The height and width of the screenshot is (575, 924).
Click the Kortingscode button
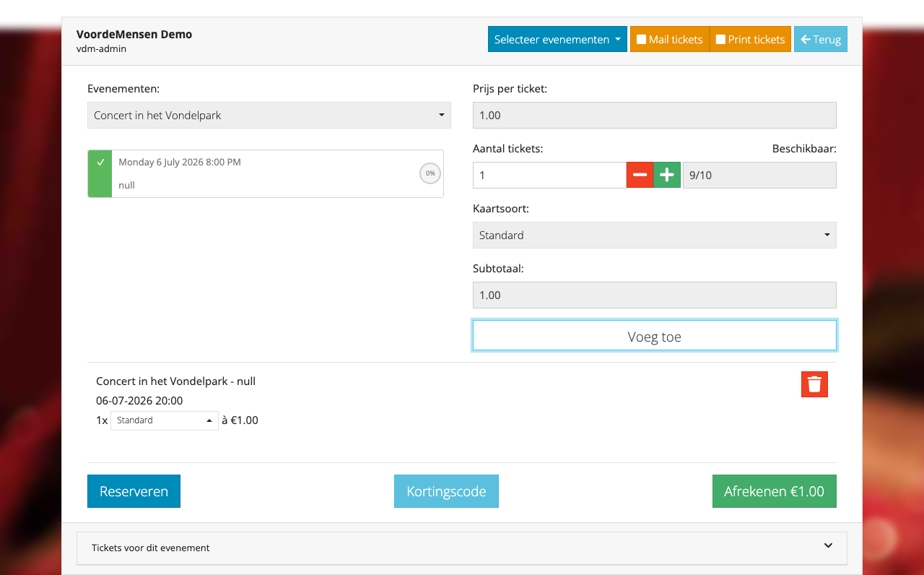coord(446,490)
